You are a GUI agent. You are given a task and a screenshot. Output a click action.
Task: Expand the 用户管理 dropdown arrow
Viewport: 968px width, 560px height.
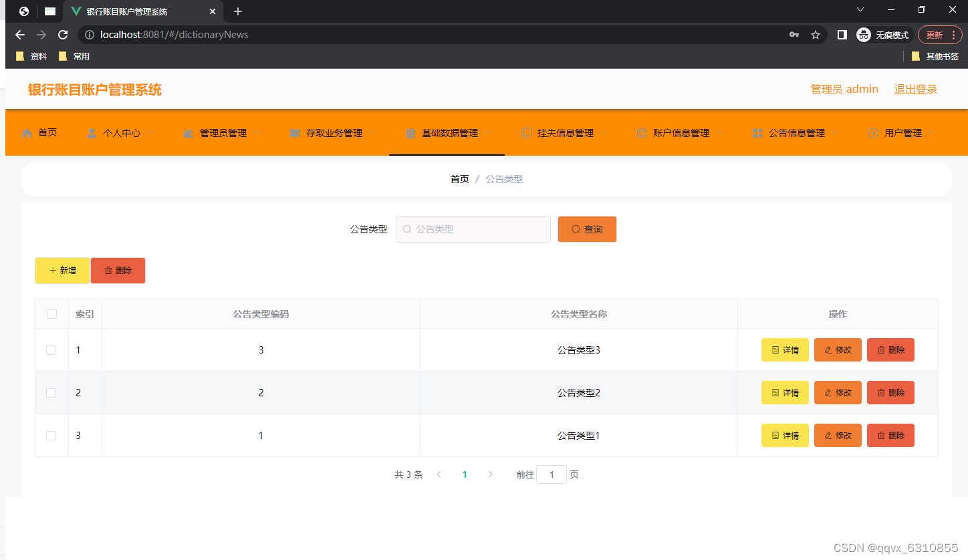pos(931,132)
